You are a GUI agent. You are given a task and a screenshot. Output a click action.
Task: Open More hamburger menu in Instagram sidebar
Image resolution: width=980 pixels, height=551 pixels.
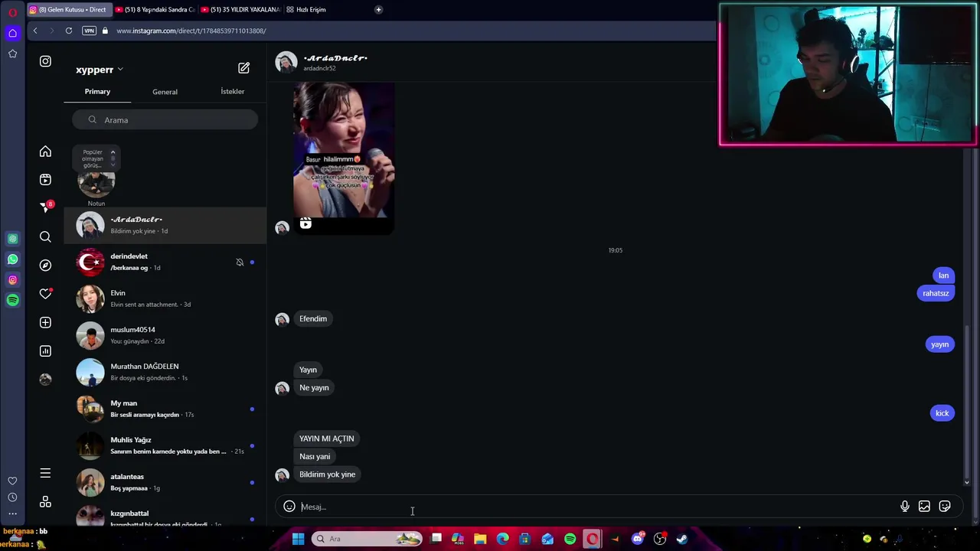(45, 473)
